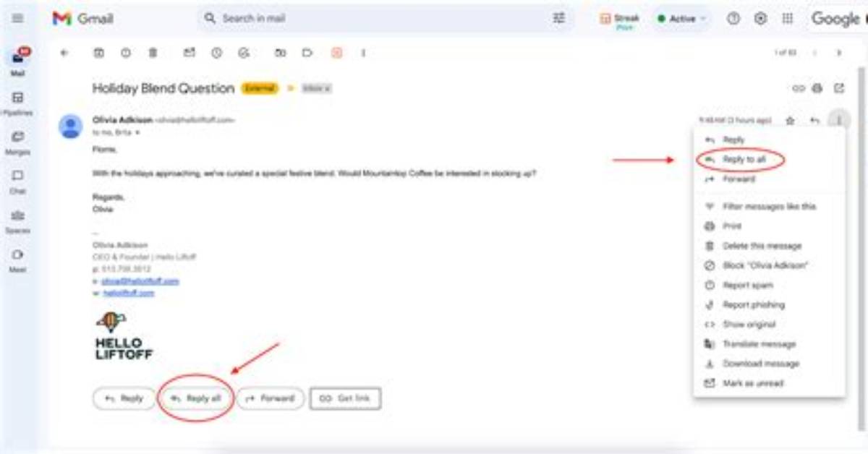The image size is (868, 454).
Task: Select Print from the menu
Action: click(768, 226)
